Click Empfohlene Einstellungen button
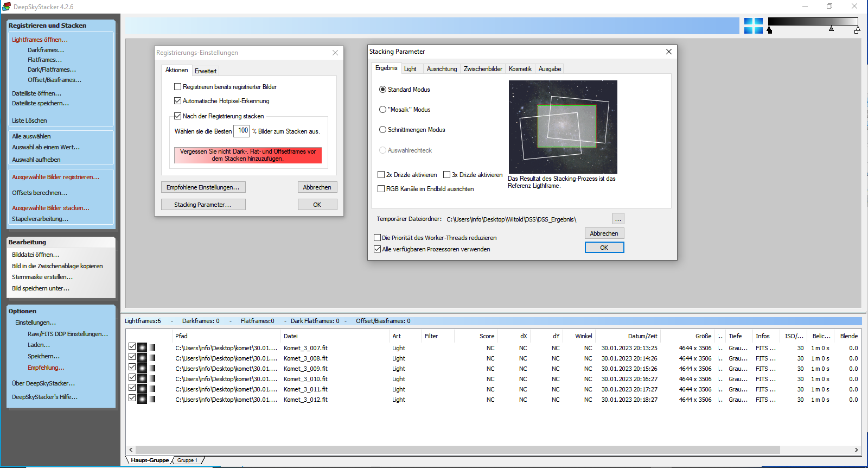868x468 pixels. (x=203, y=187)
